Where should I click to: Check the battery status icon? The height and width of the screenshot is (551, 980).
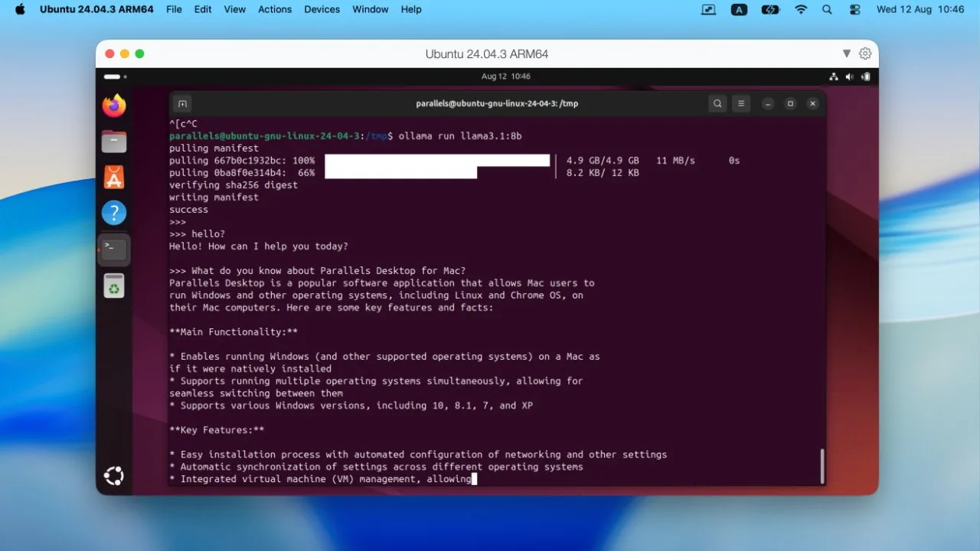770,9
